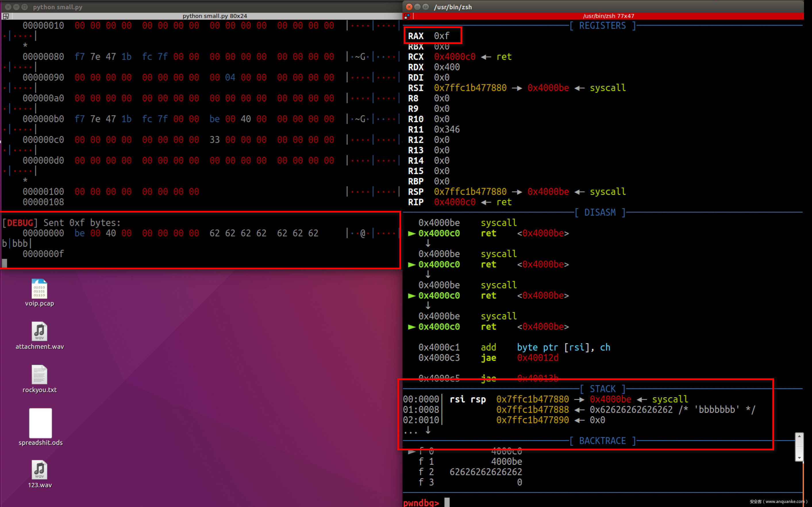Click scrollbar up arrow in zsh terminal
Image resolution: width=812 pixels, height=507 pixels.
[799, 436]
